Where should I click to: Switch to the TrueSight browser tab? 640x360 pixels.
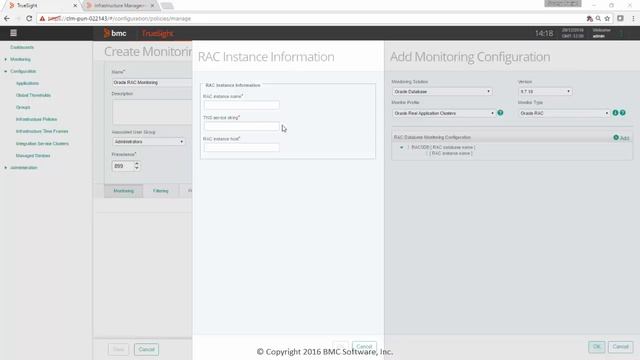pos(41,6)
